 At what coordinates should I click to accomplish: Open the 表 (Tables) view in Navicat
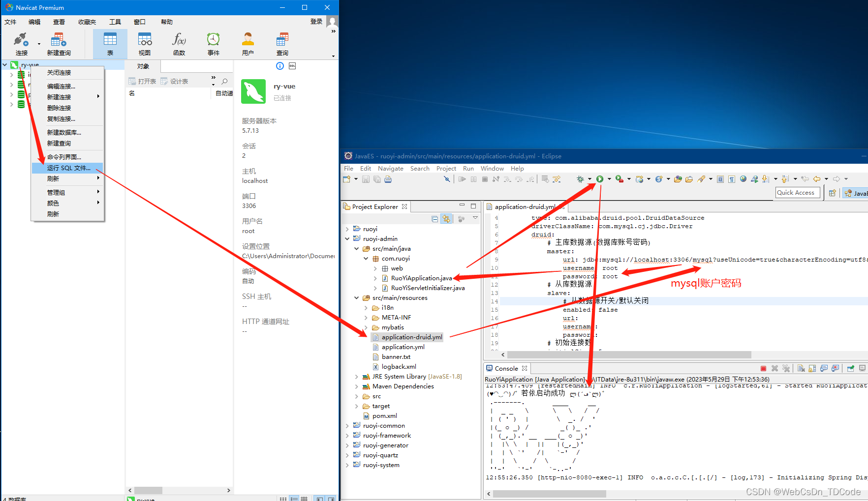110,43
